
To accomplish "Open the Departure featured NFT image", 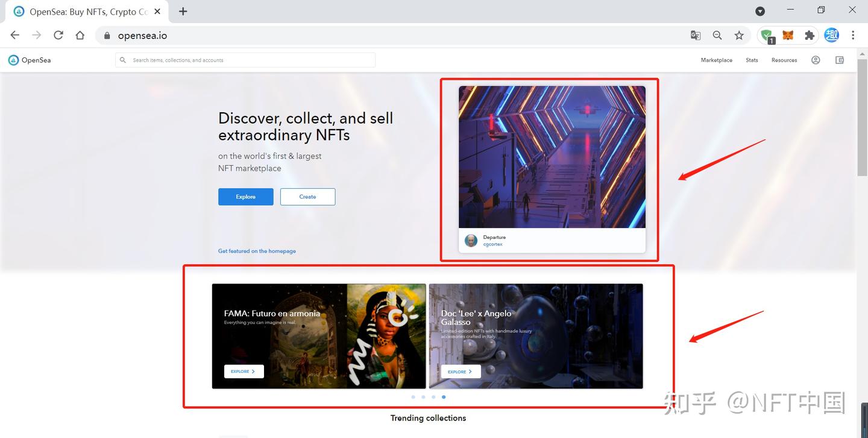I will [552, 157].
